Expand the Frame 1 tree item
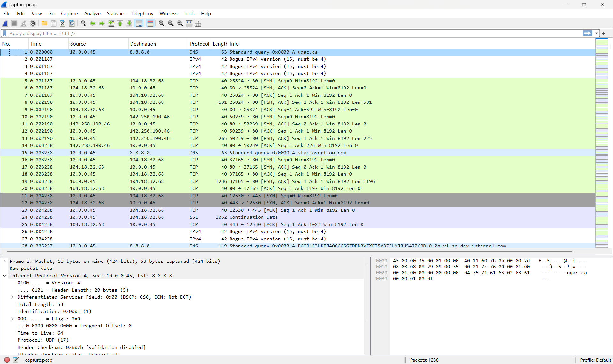 tap(4, 261)
